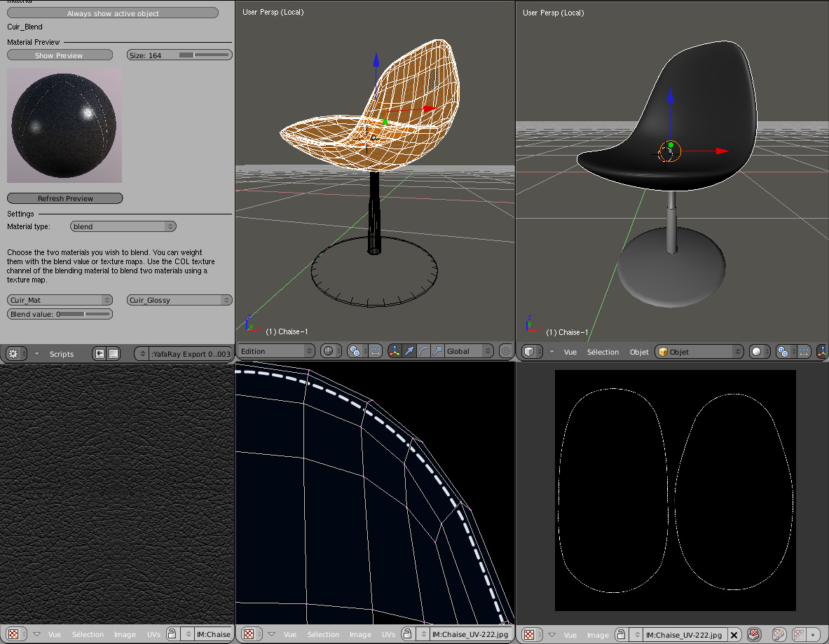Screen dimensions: 829x644
Task: Click the draw-with-alpha icon in right editor
Action: point(800,634)
